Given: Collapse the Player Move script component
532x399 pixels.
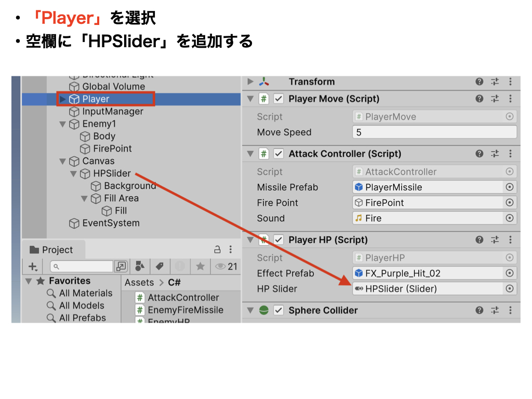Looking at the screenshot, I should 250,99.
